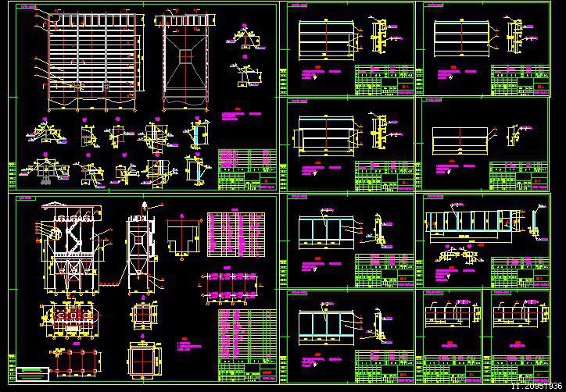This screenshot has width=566, height=392.
Task: Pick the narrow tower side elevation with hopper
Action: tap(142, 248)
